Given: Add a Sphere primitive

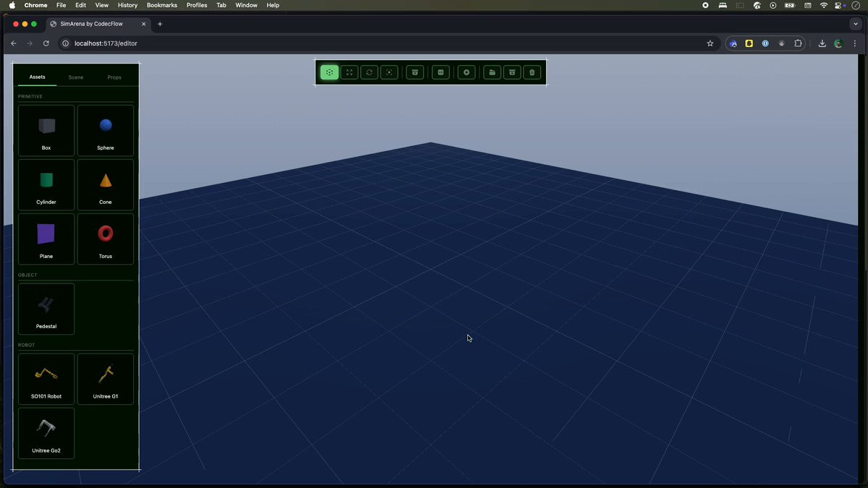Looking at the screenshot, I should click(x=106, y=130).
